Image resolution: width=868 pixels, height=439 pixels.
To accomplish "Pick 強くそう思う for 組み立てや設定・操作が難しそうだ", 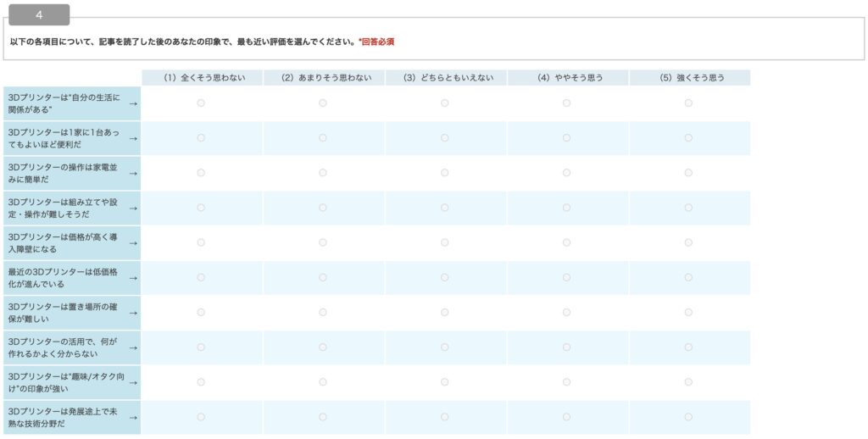I will [688, 208].
